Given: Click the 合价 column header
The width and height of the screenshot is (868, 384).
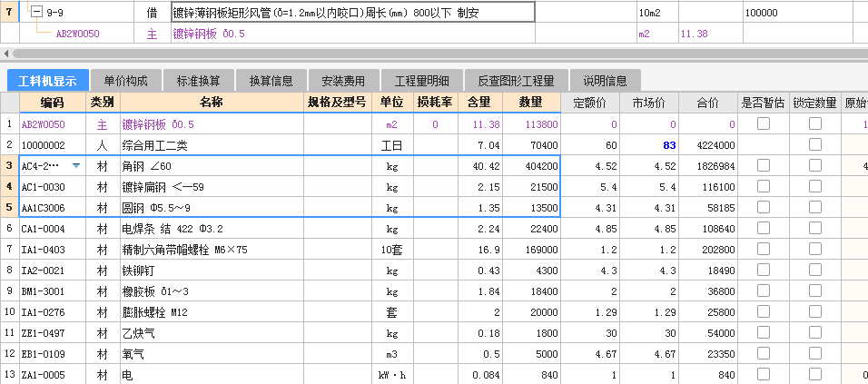Looking at the screenshot, I should tap(708, 103).
